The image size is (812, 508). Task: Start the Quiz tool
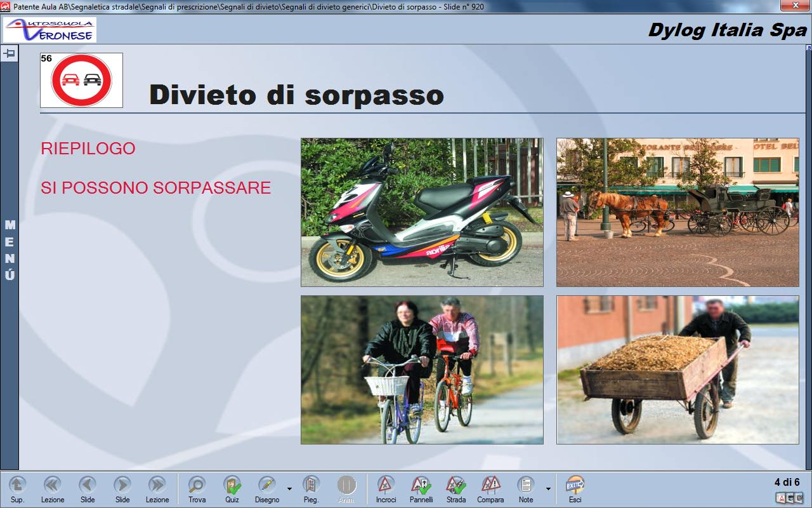pyautogui.click(x=232, y=489)
